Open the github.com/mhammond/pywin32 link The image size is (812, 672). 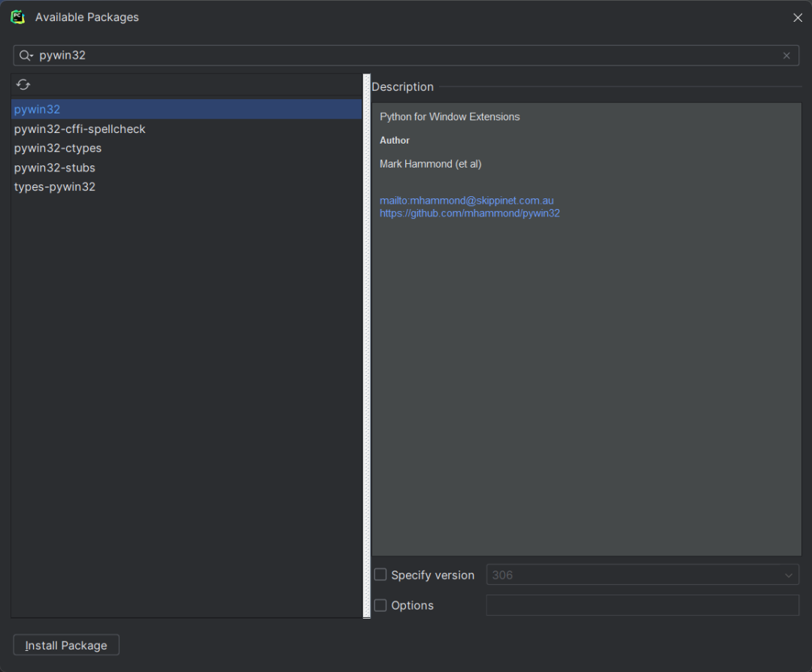[470, 213]
